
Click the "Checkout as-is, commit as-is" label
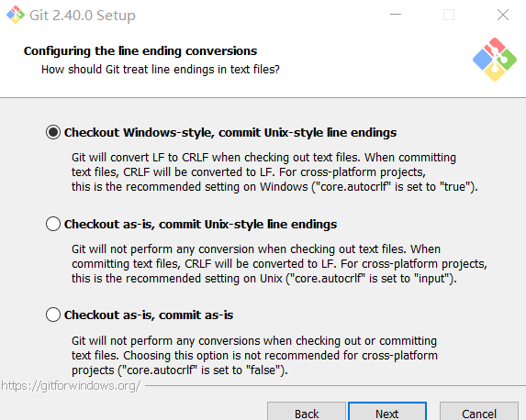click(149, 315)
